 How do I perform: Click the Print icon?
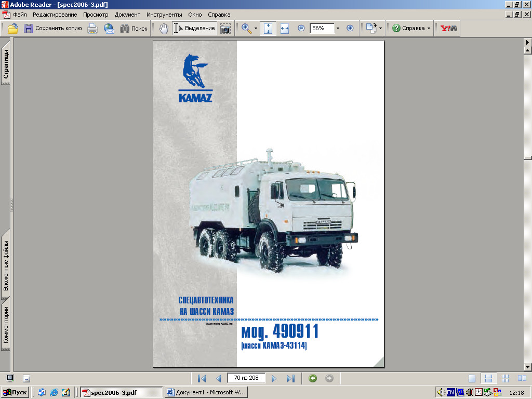92,29
